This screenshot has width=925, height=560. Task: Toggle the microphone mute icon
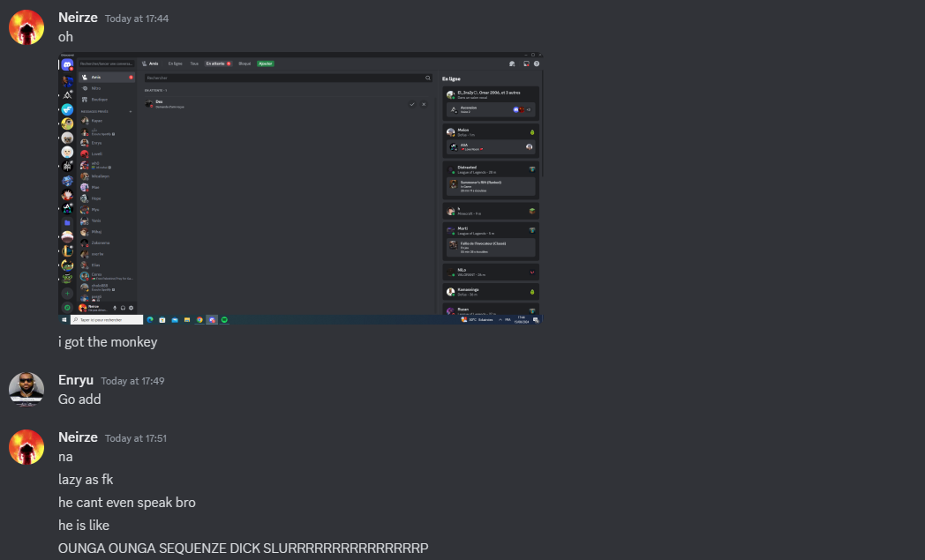(x=115, y=308)
